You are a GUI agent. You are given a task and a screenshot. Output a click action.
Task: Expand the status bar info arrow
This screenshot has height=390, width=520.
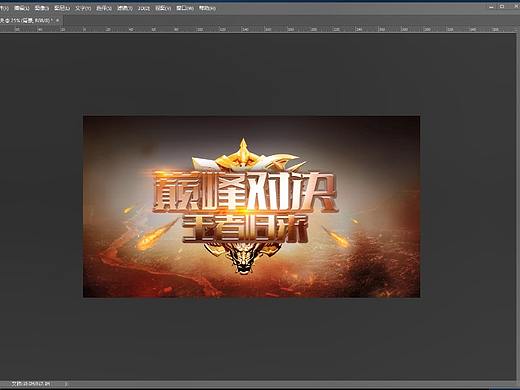coord(66,384)
